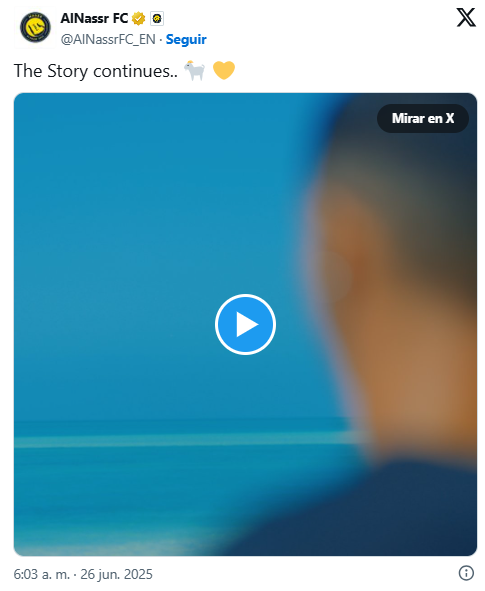
Task: Click the 26 jun. 2025 date
Action: [116, 574]
